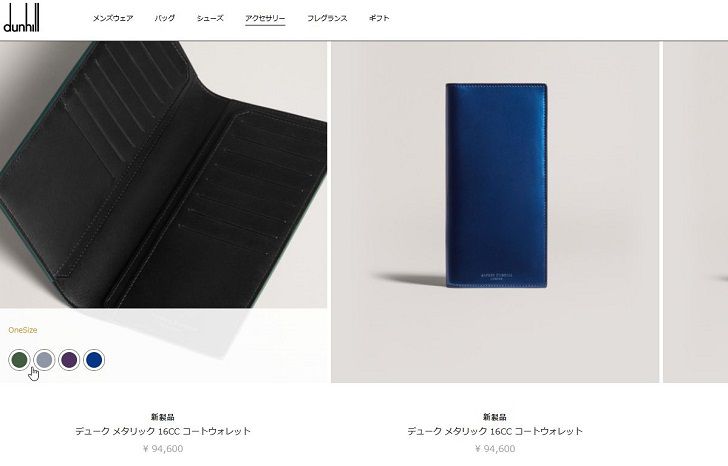
Task: Click the ¥94,600 price under wallet interior product
Action: 163,449
